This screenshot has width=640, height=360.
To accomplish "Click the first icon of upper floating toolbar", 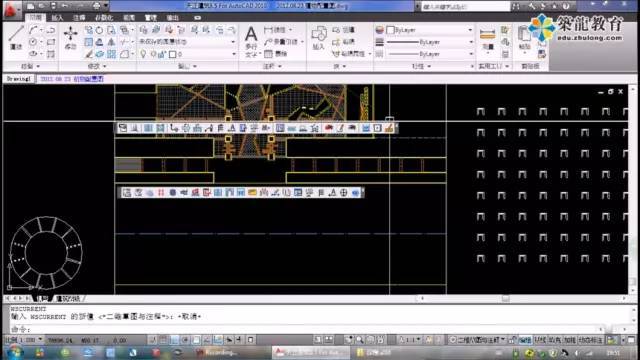I will [123, 128].
